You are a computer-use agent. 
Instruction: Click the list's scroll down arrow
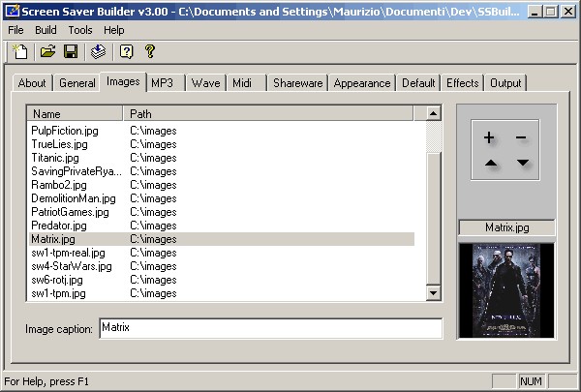tap(433, 293)
